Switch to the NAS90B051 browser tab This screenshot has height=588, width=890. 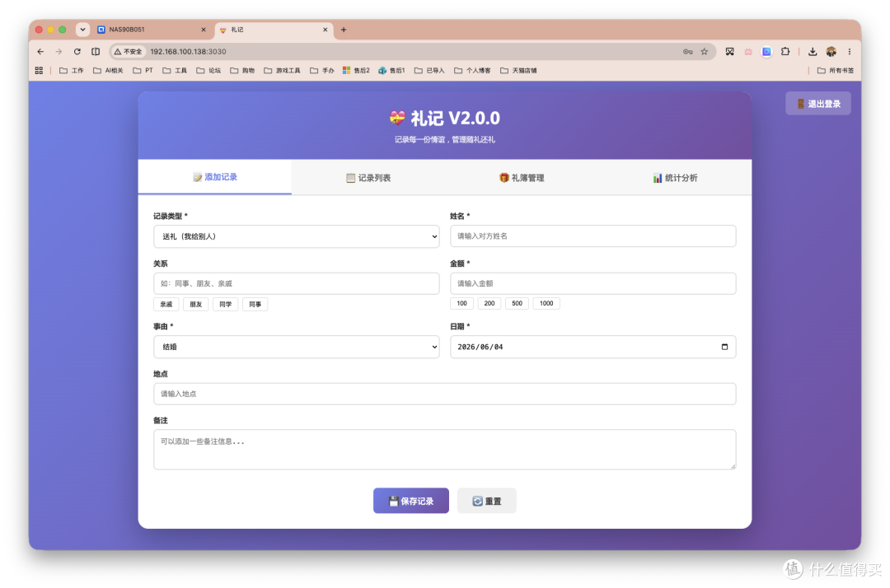tap(151, 30)
